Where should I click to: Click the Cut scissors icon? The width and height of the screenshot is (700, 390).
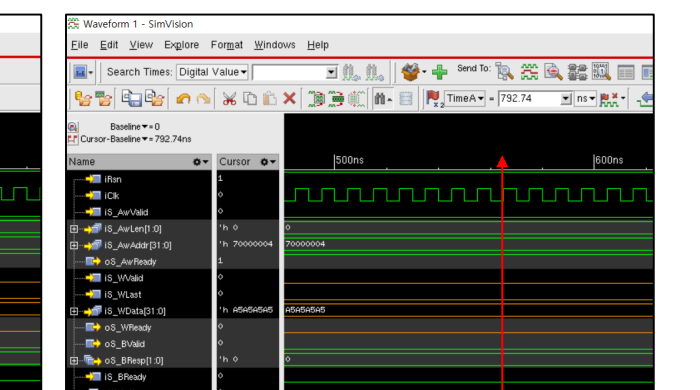pos(229,99)
